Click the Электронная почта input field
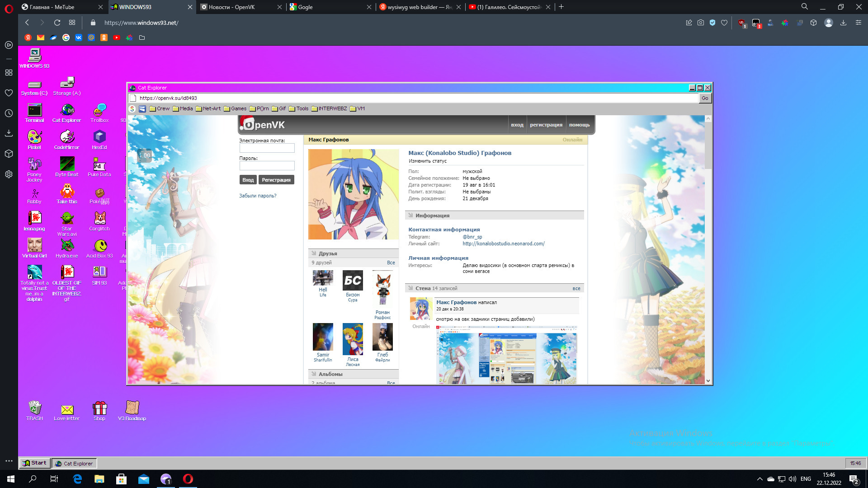The width and height of the screenshot is (868, 488). pyautogui.click(x=267, y=148)
